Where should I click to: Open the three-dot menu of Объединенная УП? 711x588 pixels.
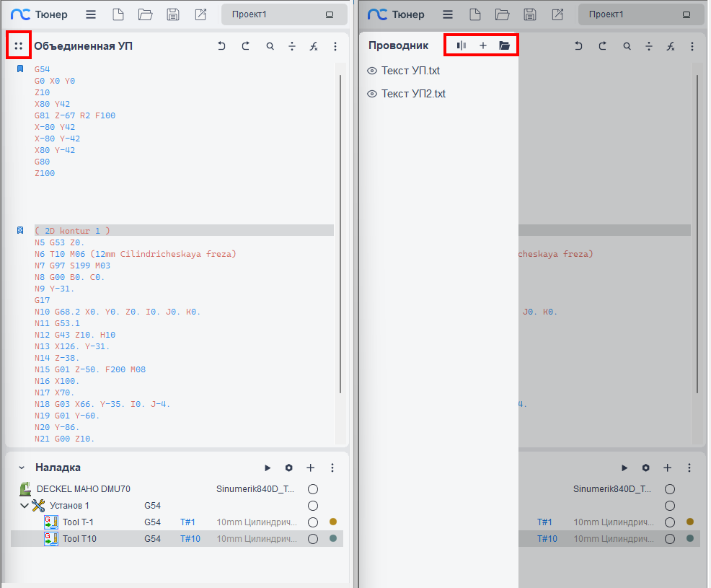pyautogui.click(x=335, y=46)
